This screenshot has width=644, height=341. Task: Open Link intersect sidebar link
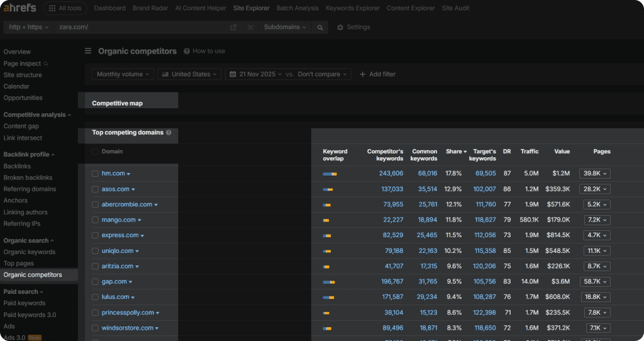click(23, 138)
